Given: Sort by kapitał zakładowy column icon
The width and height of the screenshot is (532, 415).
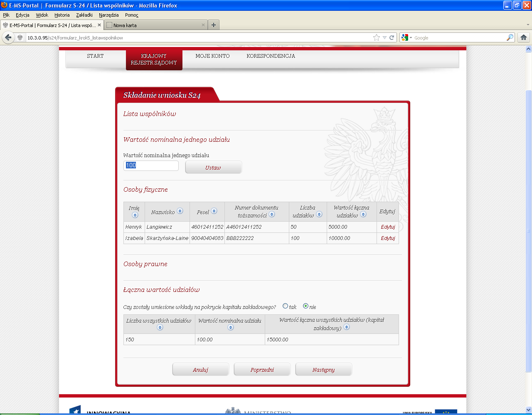Looking at the screenshot, I should (347, 327).
